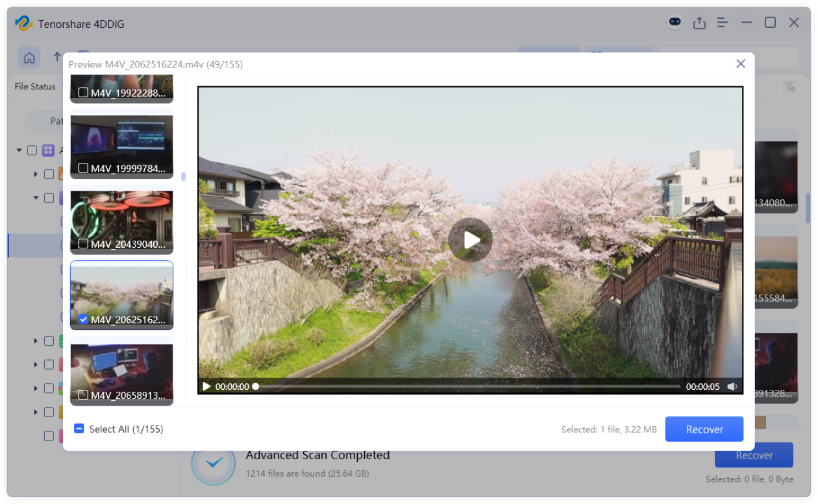Expand the second collapsed folder in the tree
This screenshot has height=504, width=818.
click(x=36, y=341)
